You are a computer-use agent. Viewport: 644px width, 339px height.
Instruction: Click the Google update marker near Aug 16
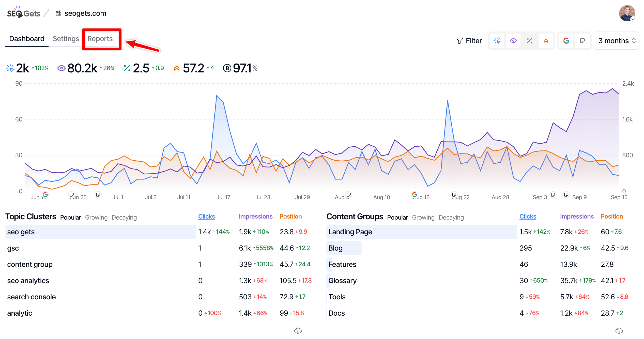415,195
